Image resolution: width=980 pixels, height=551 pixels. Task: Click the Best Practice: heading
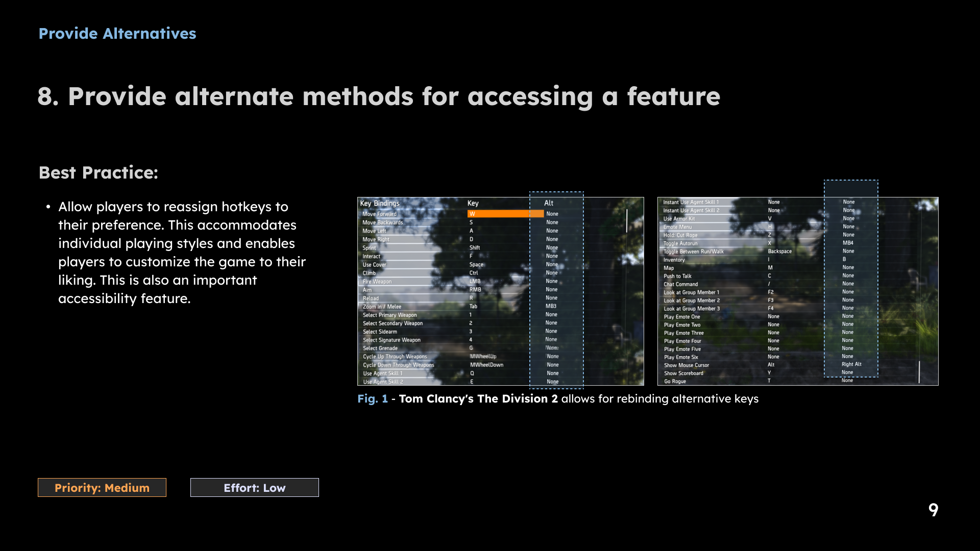click(99, 173)
